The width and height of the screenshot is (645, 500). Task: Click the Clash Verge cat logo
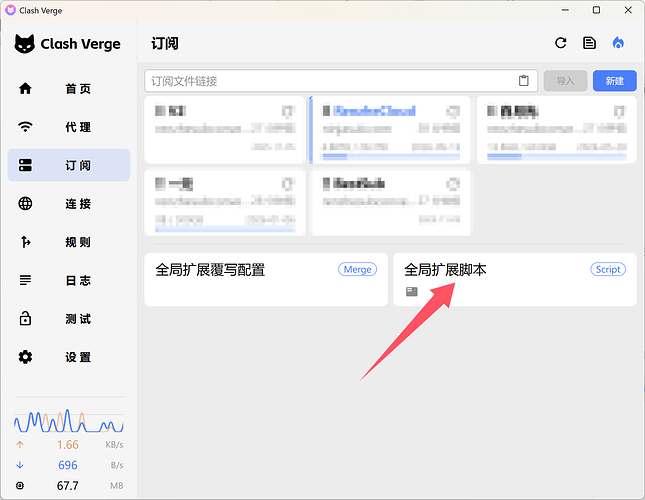[24, 44]
